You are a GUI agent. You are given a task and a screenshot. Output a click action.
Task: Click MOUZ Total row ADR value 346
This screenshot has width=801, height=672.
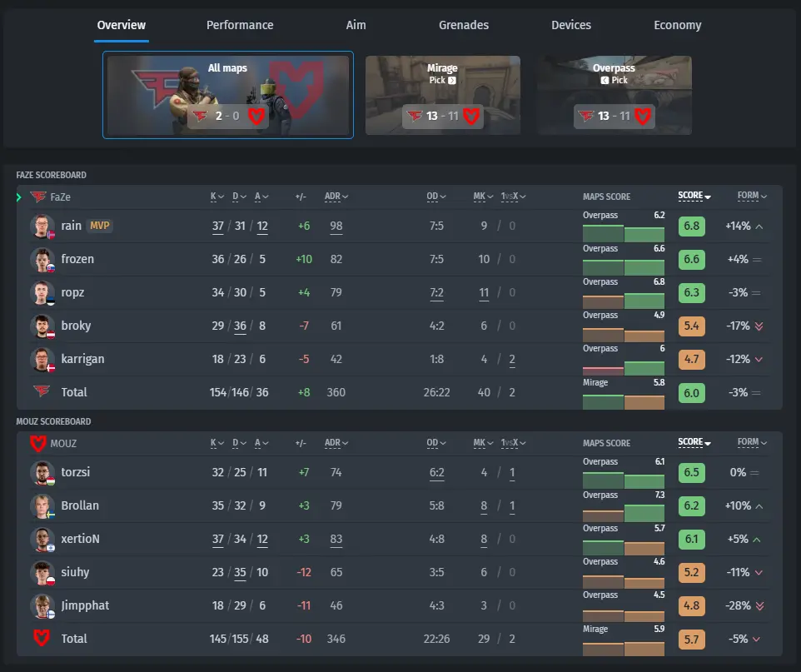(x=336, y=638)
